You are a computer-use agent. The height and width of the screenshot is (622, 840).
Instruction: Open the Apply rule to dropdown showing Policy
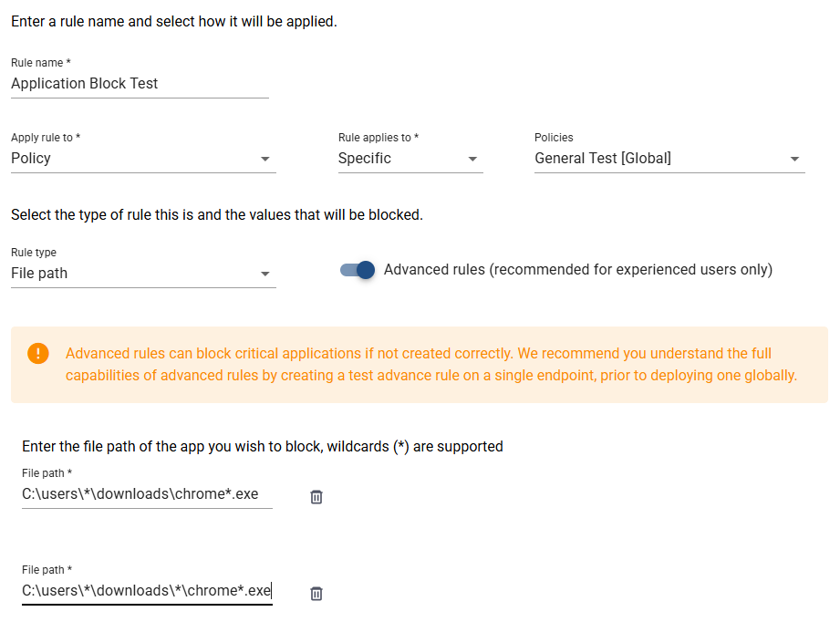click(137, 159)
